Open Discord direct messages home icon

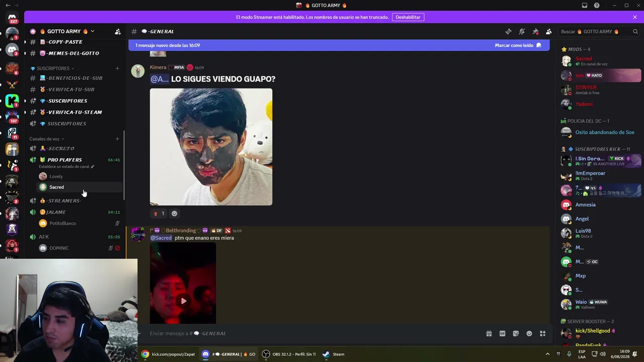tap(12, 18)
